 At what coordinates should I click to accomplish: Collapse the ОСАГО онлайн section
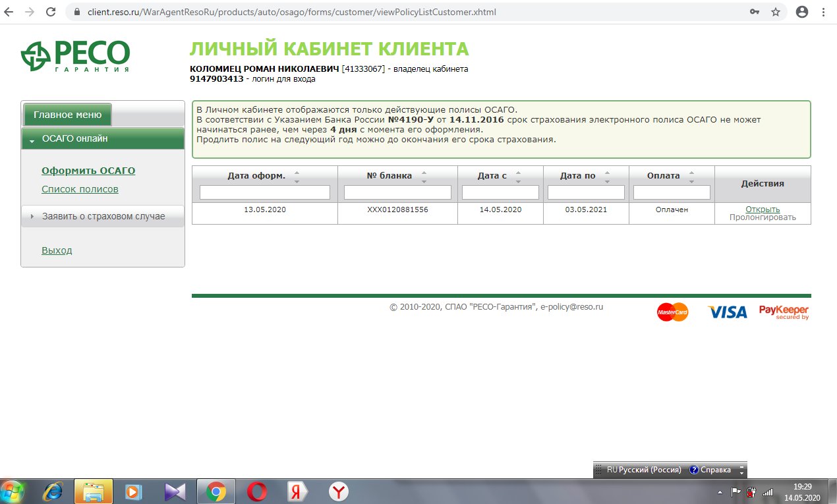tap(103, 138)
